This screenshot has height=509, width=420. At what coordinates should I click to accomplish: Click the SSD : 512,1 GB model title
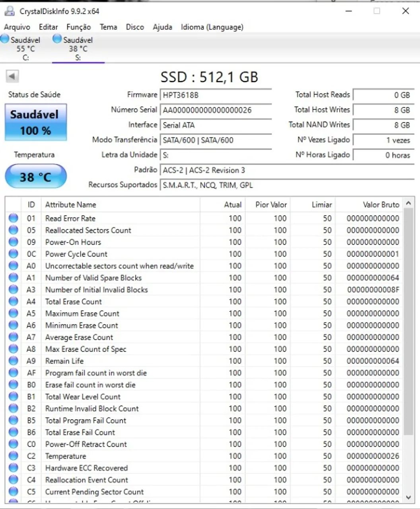pyautogui.click(x=209, y=77)
